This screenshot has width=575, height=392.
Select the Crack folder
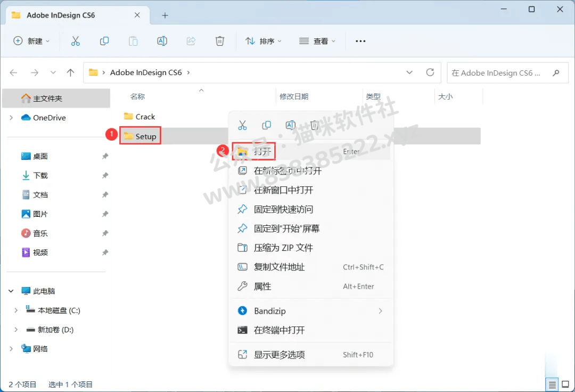[139, 117]
